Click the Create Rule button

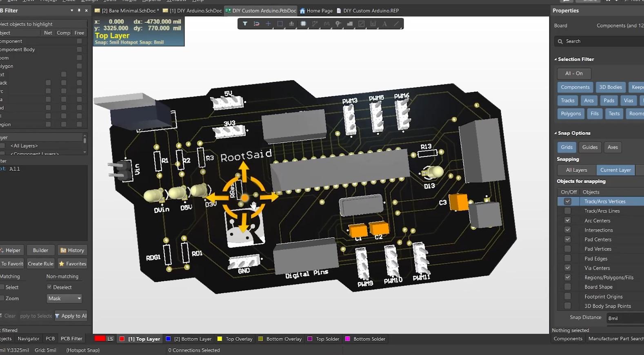coord(40,264)
